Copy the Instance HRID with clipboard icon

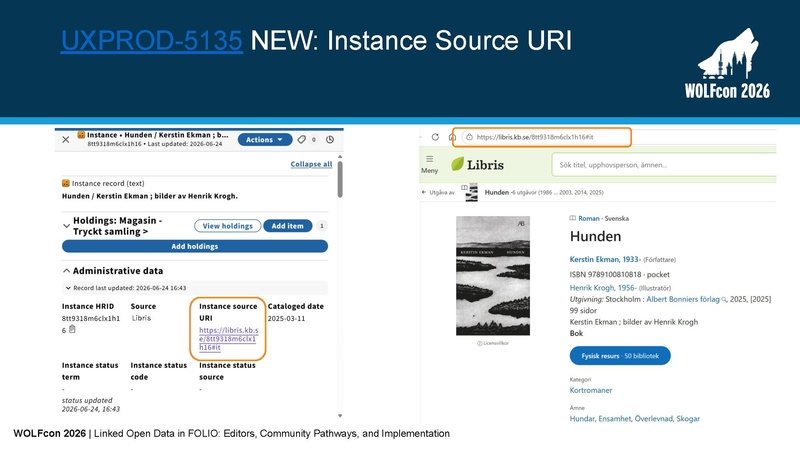(x=72, y=330)
